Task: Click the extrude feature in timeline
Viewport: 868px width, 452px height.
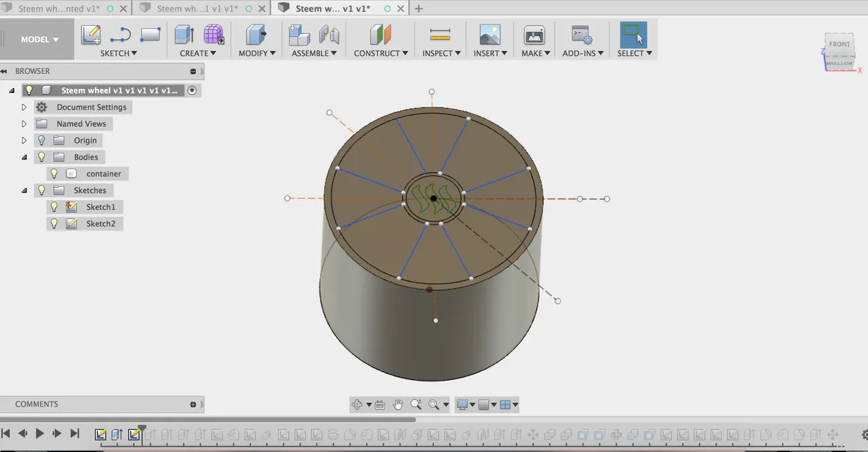Action: click(x=117, y=434)
